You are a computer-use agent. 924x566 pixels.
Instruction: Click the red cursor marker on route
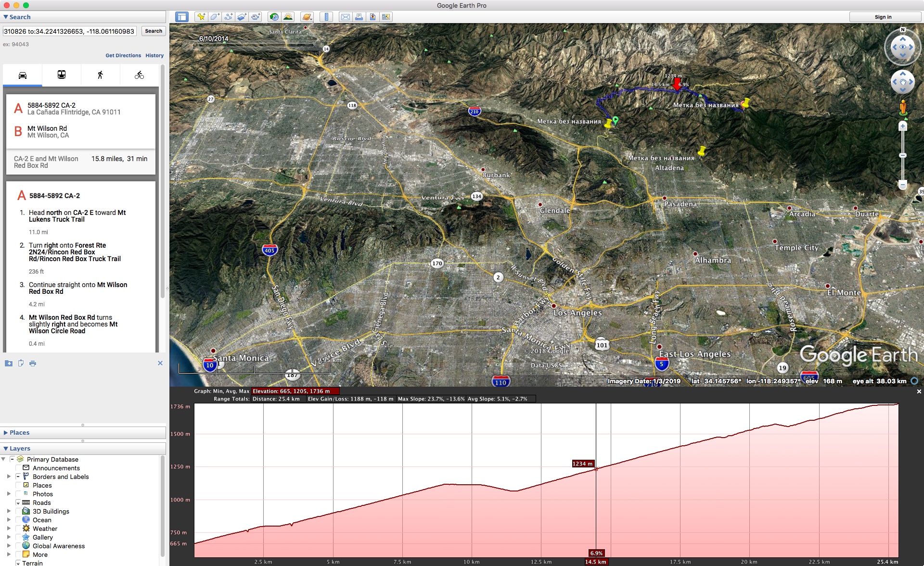(x=678, y=85)
